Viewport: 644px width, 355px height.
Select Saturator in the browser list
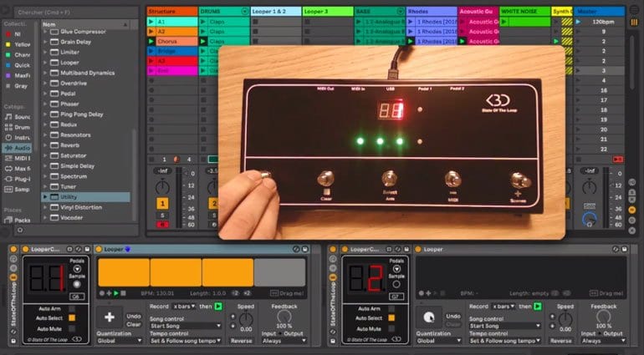[73, 155]
